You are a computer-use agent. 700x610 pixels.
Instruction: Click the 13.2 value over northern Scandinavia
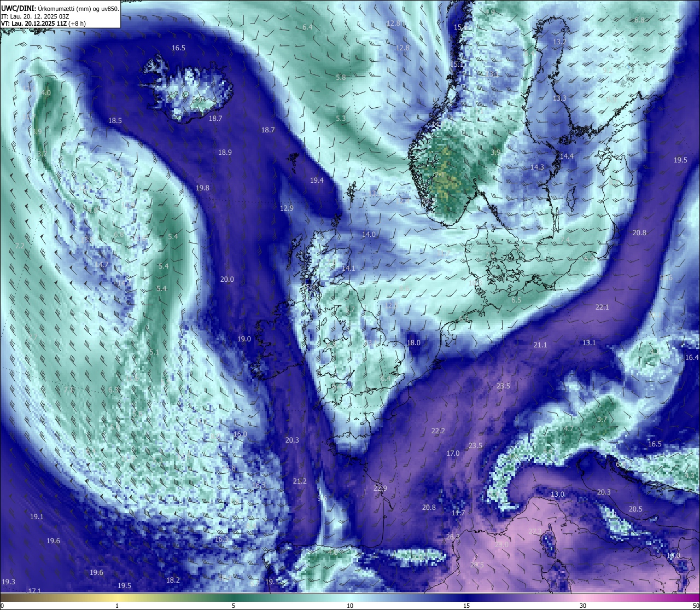(x=559, y=42)
